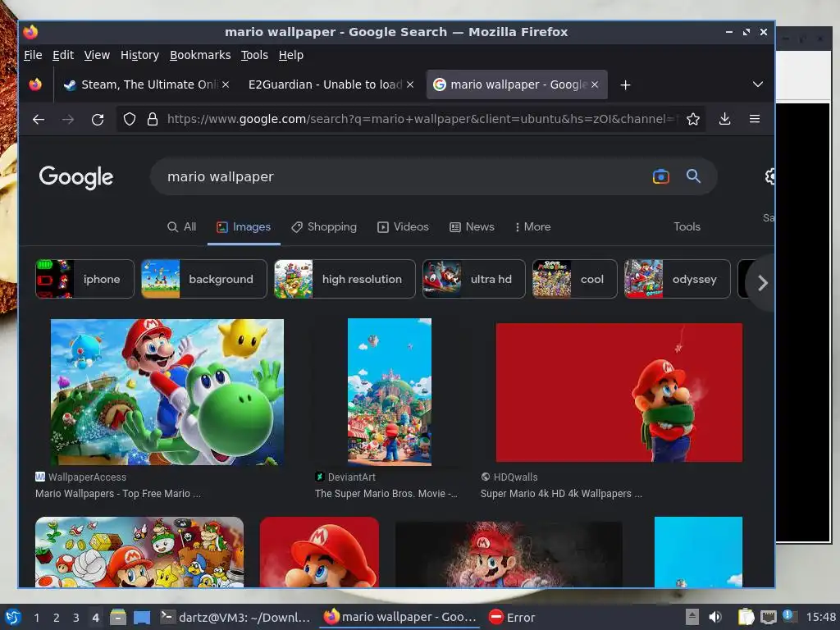This screenshot has width=840, height=630.
Task: Click the Firefox forward arrow
Action: pos(68,120)
